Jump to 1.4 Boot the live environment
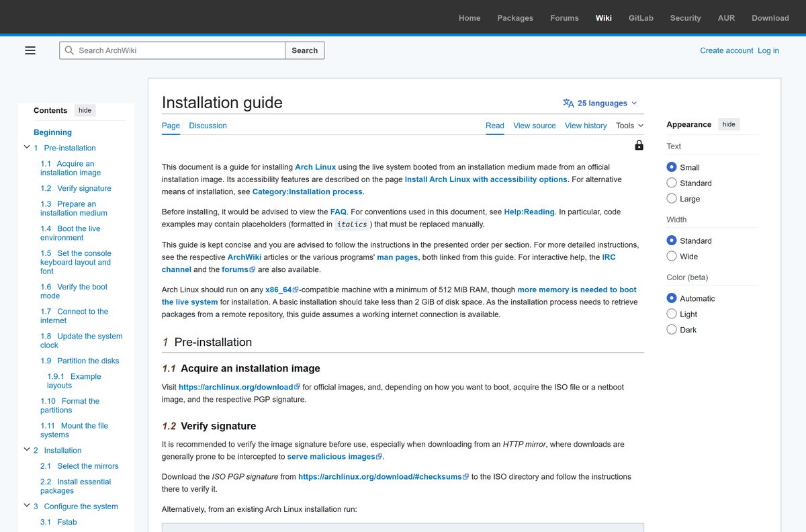The height and width of the screenshot is (532, 806). click(71, 233)
